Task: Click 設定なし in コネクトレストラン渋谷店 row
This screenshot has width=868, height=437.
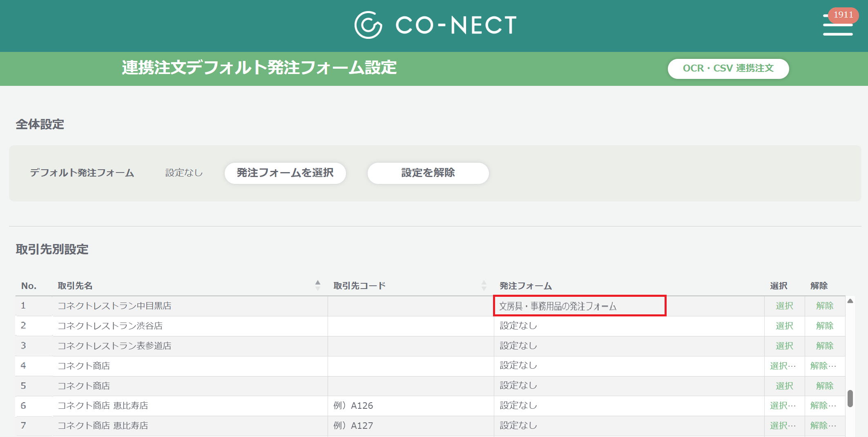Action: (x=518, y=326)
